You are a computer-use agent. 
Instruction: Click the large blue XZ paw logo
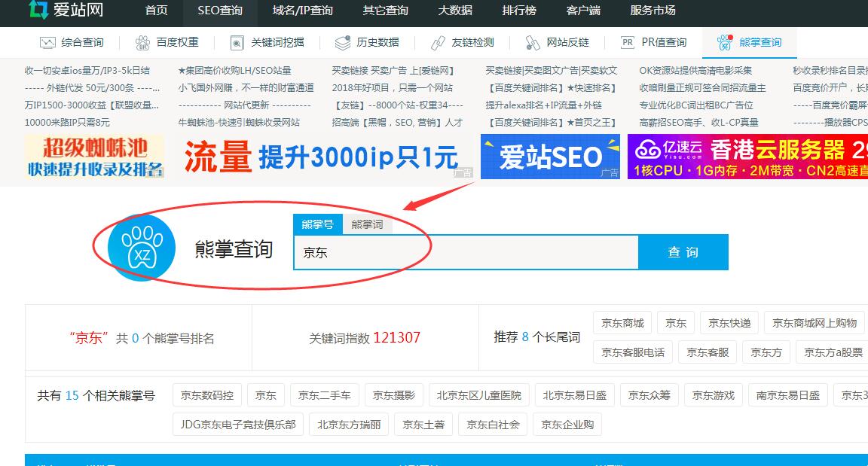pos(142,247)
